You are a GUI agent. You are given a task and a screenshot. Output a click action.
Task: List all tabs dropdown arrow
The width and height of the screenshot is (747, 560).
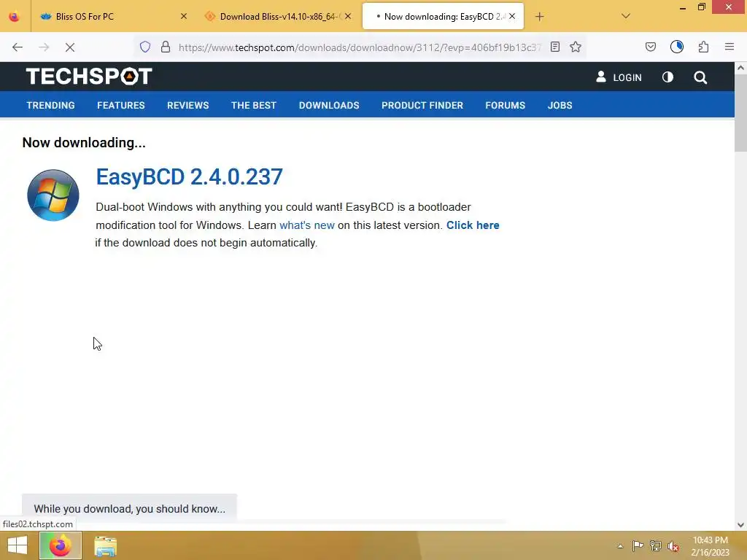[626, 16]
